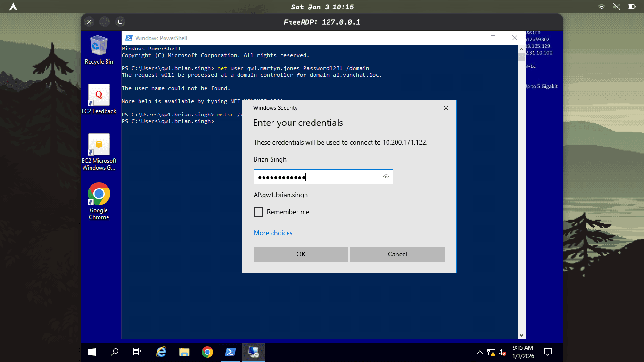Switch to PowerShell taskbar button
This screenshot has height=362, width=644.
[x=231, y=352]
